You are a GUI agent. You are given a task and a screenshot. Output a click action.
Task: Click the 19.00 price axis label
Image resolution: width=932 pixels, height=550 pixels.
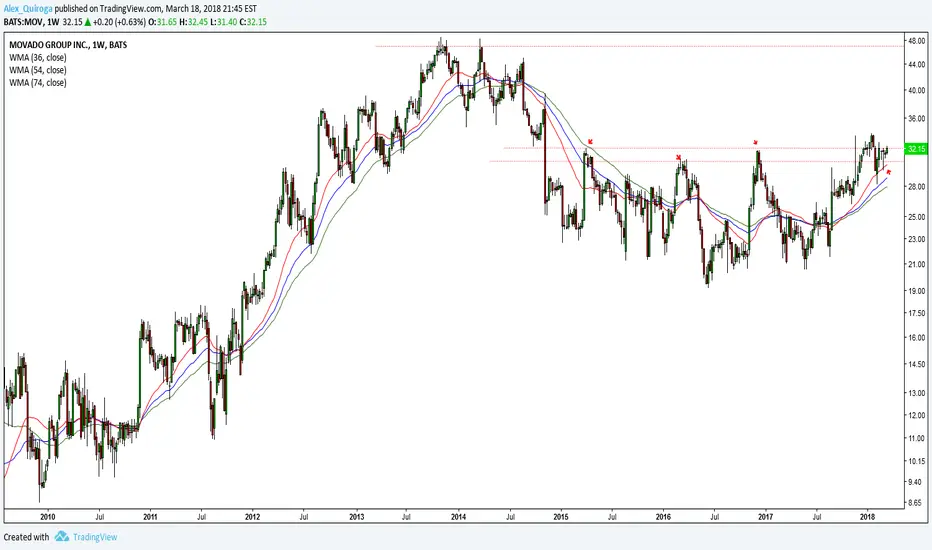tap(917, 291)
